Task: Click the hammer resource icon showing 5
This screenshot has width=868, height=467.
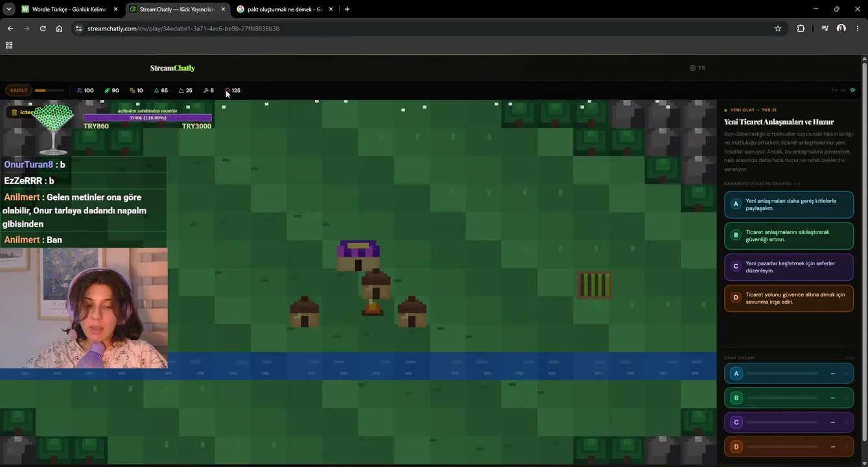Action: click(x=205, y=91)
